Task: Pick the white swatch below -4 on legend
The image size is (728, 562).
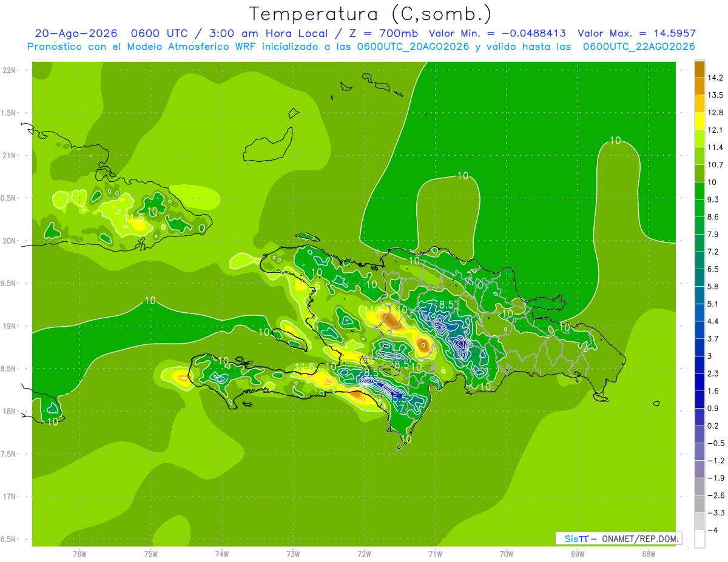Action: pyautogui.click(x=699, y=538)
